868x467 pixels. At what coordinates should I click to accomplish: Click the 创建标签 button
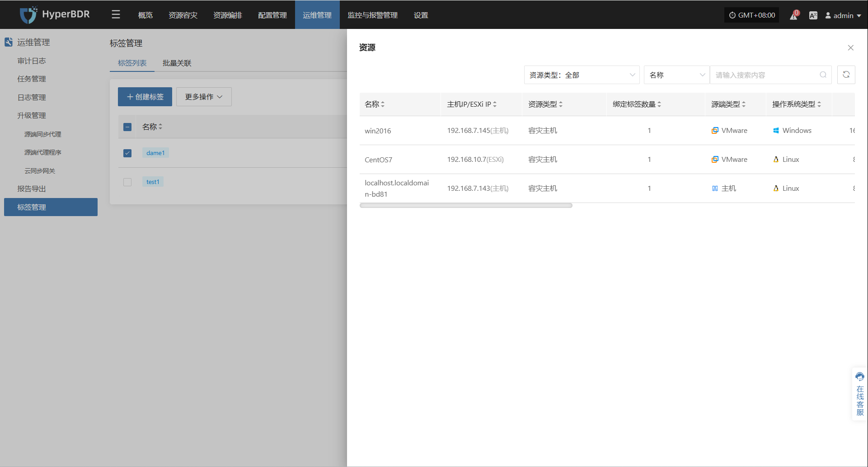[145, 97]
